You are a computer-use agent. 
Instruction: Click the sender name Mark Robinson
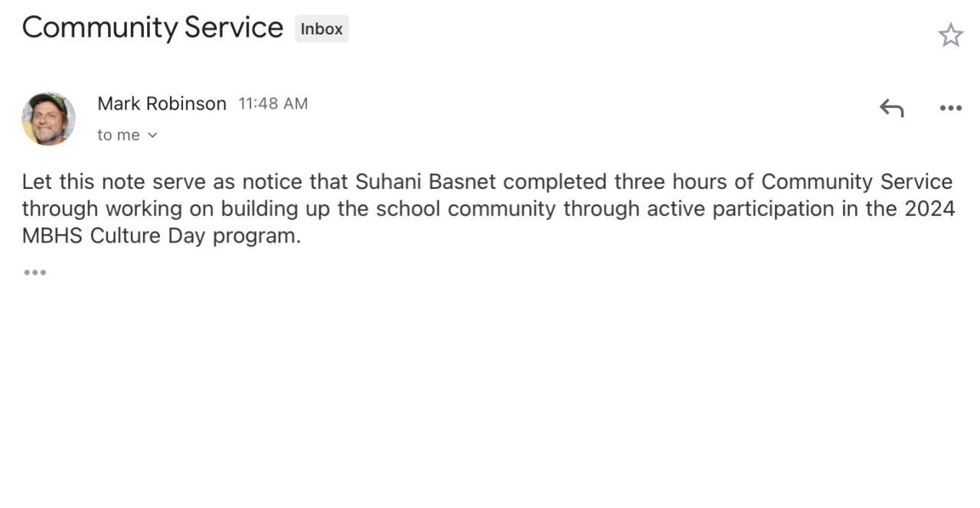[x=162, y=103]
